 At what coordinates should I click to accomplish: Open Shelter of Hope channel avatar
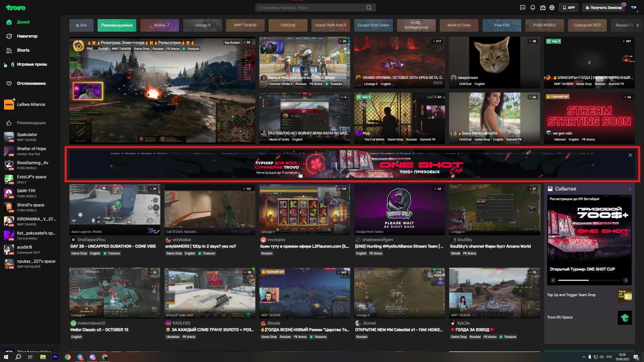pyautogui.click(x=9, y=150)
